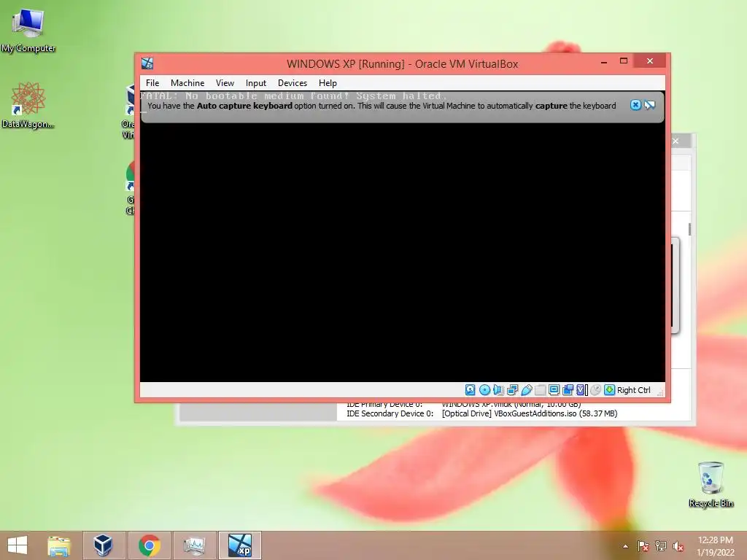
Task: Select the DataWagon desktop shortcut
Action: (28, 105)
